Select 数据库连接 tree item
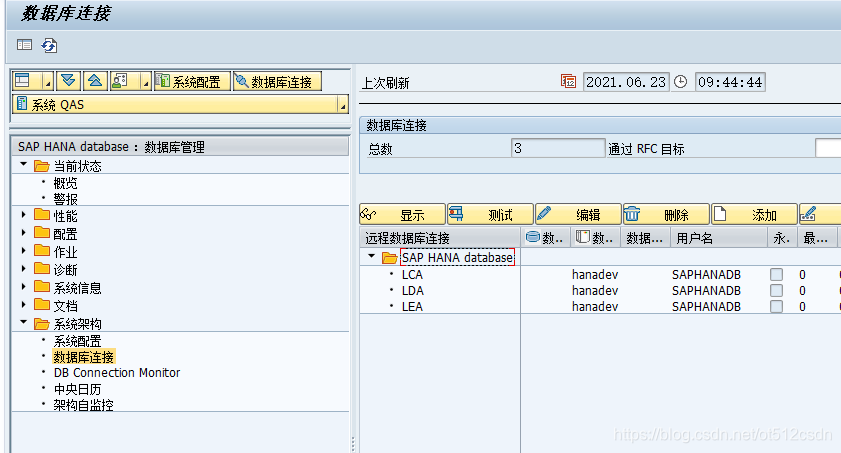 [84, 357]
